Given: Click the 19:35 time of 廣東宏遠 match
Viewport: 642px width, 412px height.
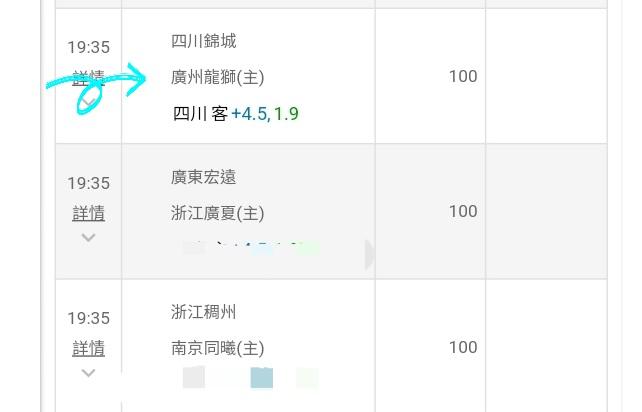Looking at the screenshot, I should [x=88, y=183].
